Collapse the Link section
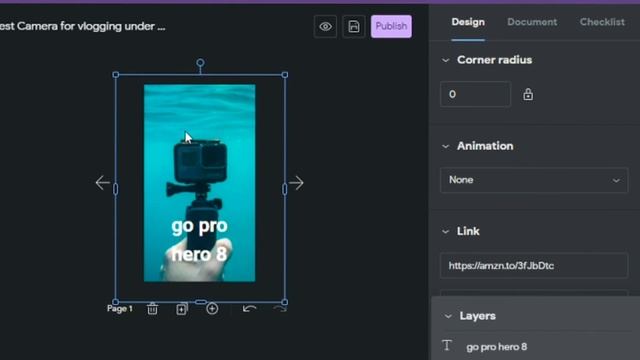 (x=446, y=231)
